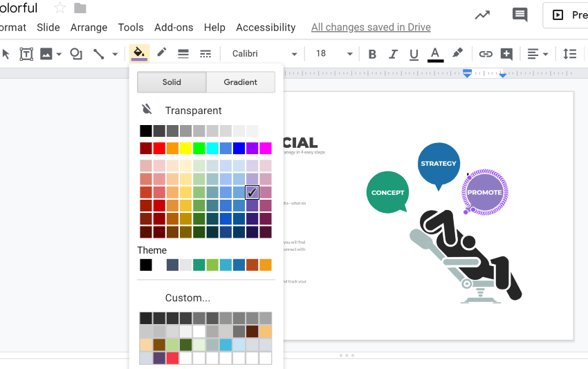Image resolution: width=588 pixels, height=369 pixels.
Task: Open the comments history icon
Action: [x=519, y=15]
